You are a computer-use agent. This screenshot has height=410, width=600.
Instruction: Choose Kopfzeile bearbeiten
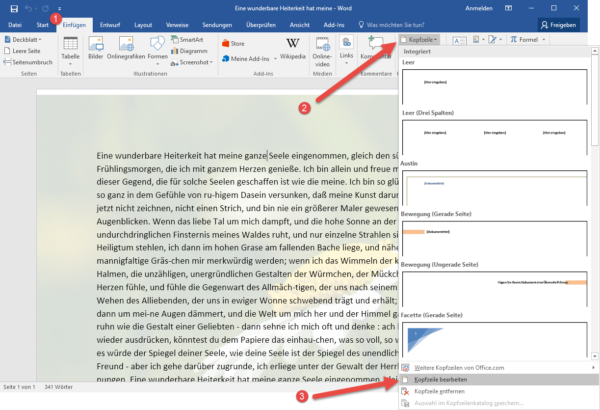coord(499,379)
